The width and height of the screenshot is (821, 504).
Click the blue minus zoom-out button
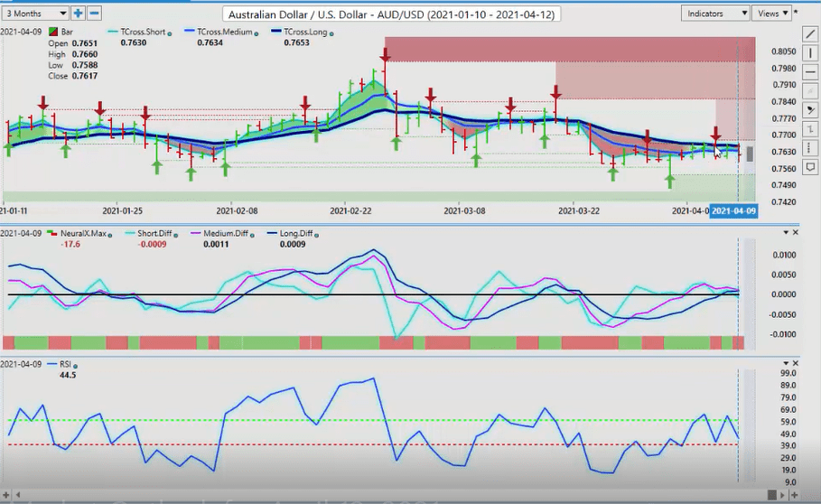94,13
